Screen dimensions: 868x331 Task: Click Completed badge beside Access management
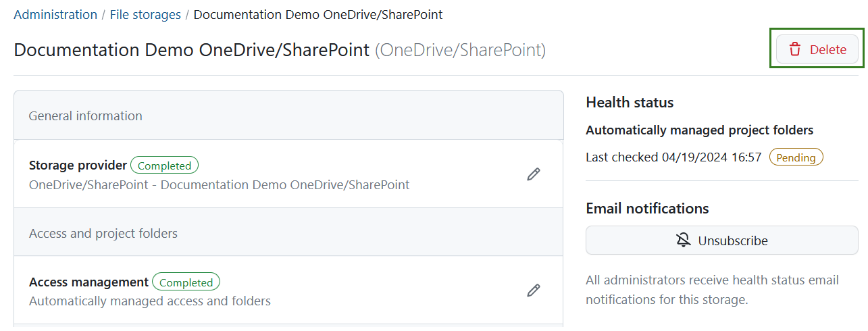click(186, 282)
